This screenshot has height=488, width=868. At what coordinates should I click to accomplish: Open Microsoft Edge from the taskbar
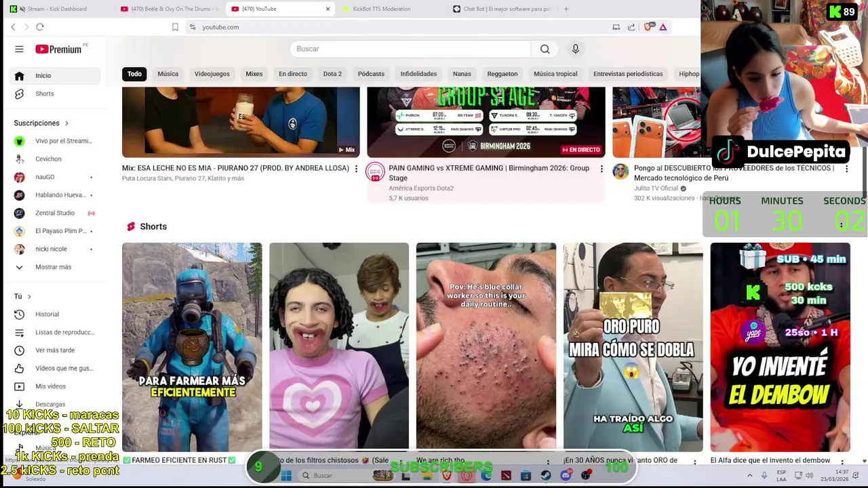tap(486, 475)
